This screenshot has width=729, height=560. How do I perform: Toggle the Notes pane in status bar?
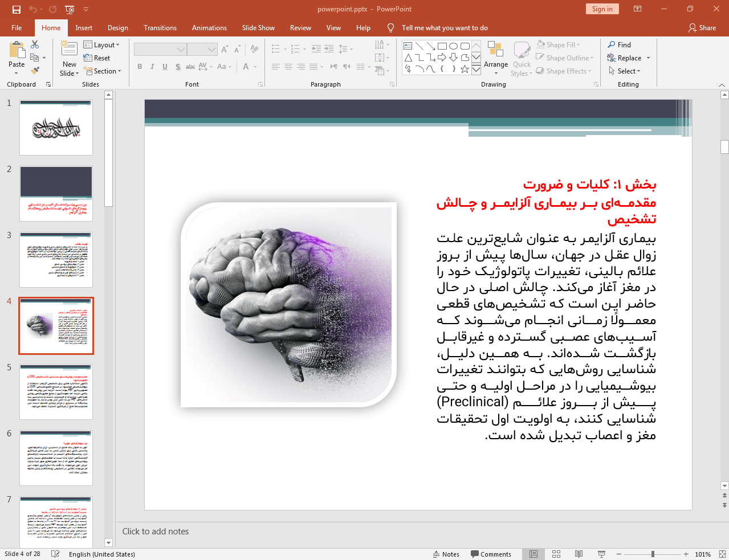click(x=446, y=554)
